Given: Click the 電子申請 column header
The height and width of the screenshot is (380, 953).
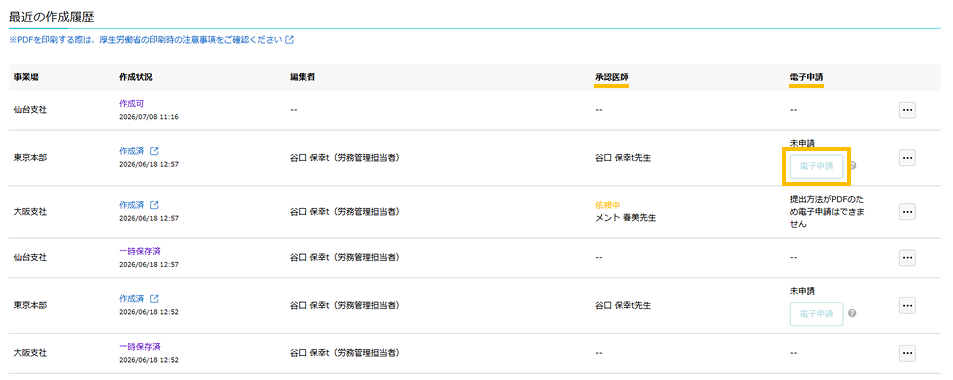Looking at the screenshot, I should tap(807, 77).
